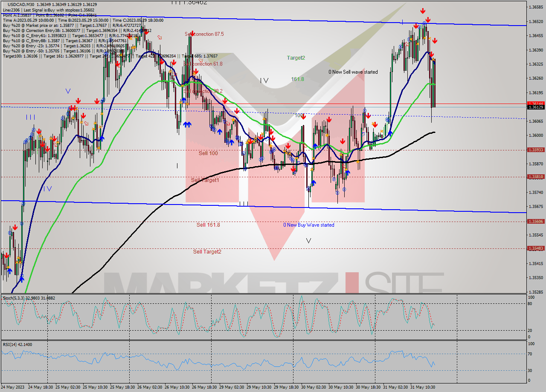
Task: Click the 'Sell correction 38.2' label
Action: click(203, 91)
